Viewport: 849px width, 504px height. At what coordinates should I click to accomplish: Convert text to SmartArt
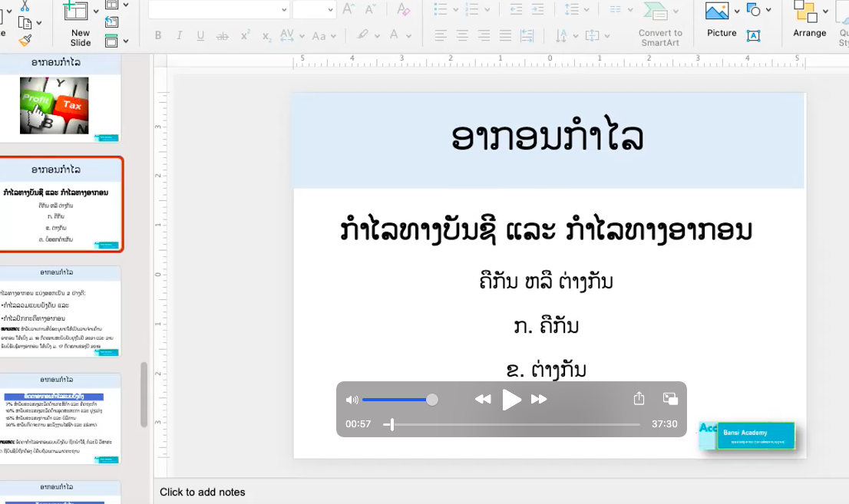[x=660, y=24]
